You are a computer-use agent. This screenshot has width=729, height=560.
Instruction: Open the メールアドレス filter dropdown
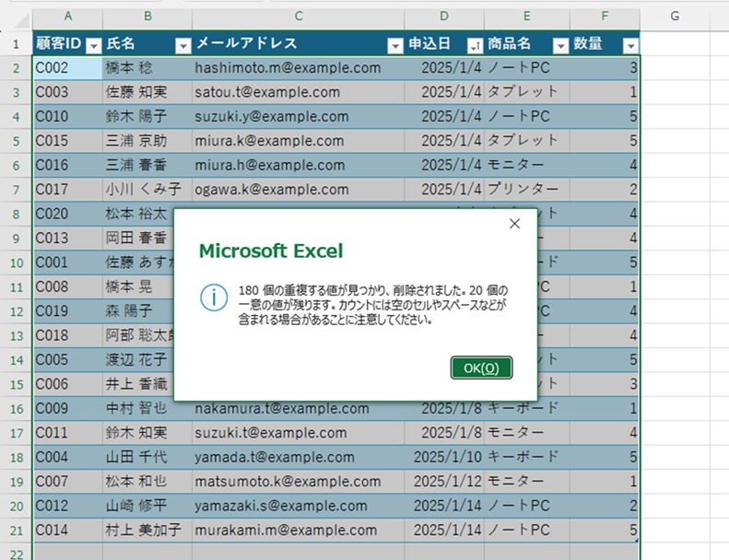point(395,45)
